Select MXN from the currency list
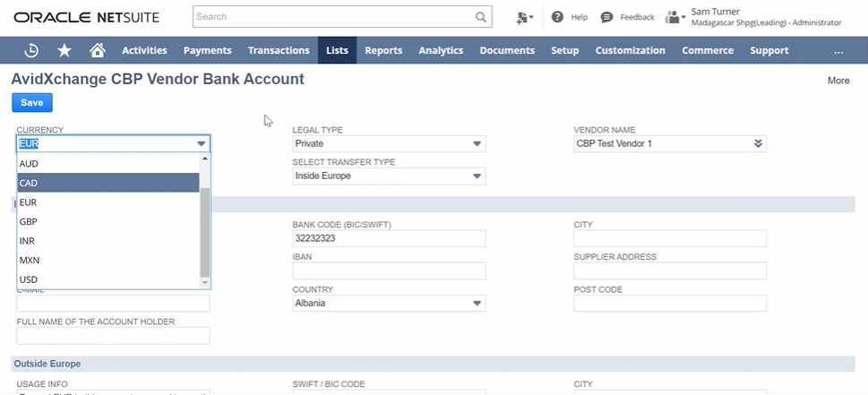Screen dimensions: 868x395 click(108, 260)
